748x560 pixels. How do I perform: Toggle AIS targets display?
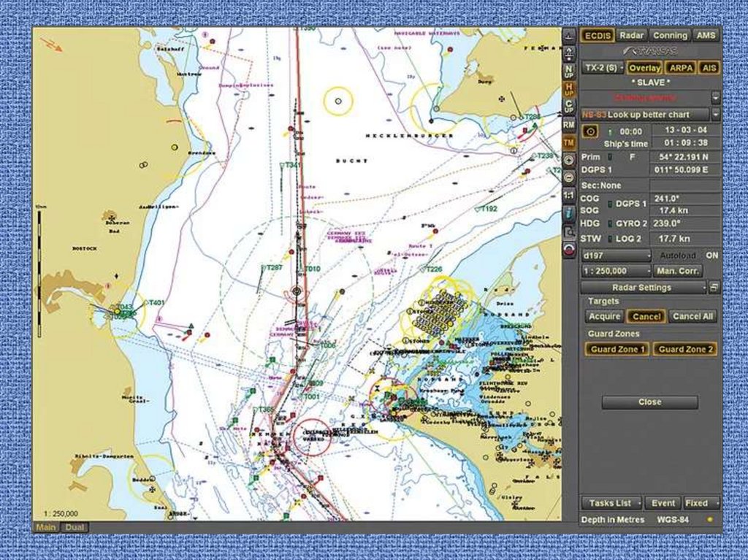click(x=709, y=68)
